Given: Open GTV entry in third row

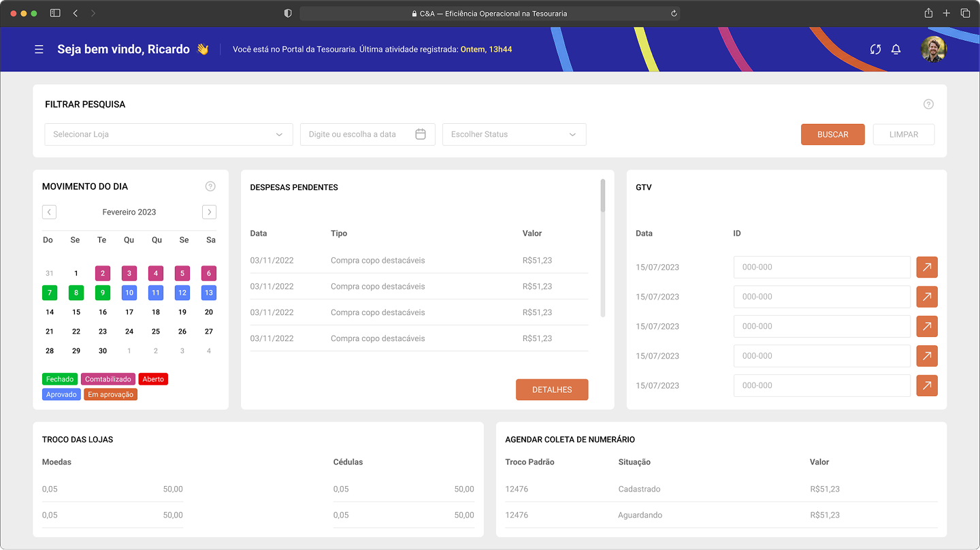Looking at the screenshot, I should 927,326.
